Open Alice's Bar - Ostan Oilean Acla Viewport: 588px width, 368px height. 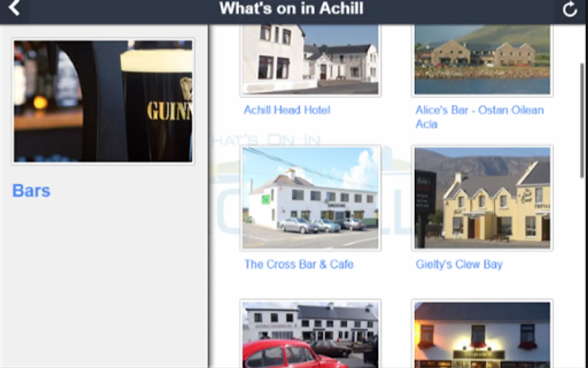coord(479,117)
